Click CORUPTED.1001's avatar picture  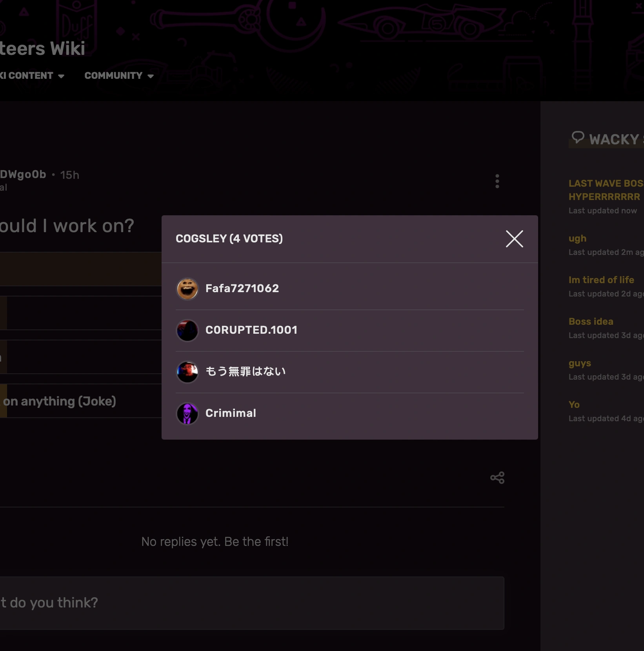[x=187, y=331]
